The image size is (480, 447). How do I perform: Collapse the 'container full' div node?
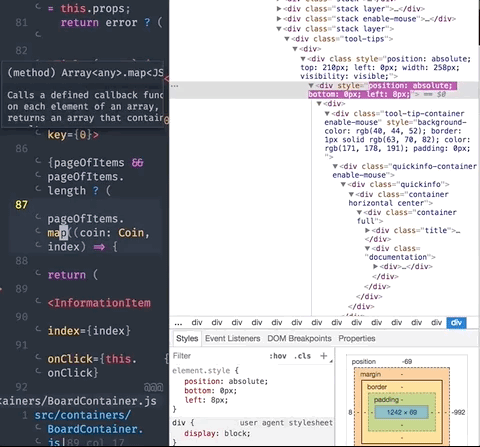coord(359,212)
